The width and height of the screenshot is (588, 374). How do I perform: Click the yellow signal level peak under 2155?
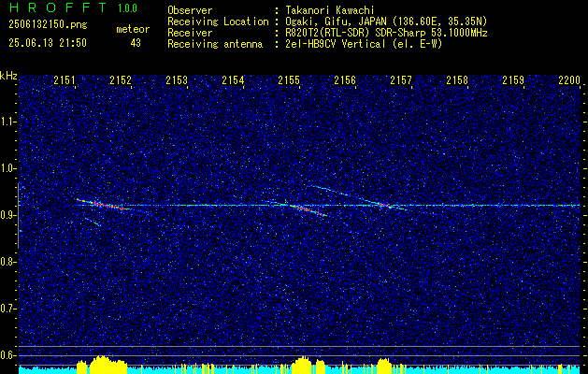coord(308,365)
